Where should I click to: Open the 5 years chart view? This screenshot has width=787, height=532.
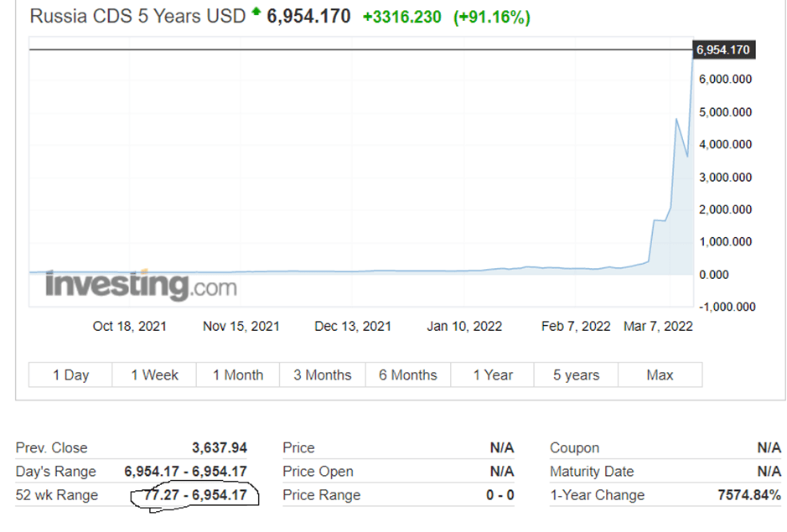(x=576, y=374)
